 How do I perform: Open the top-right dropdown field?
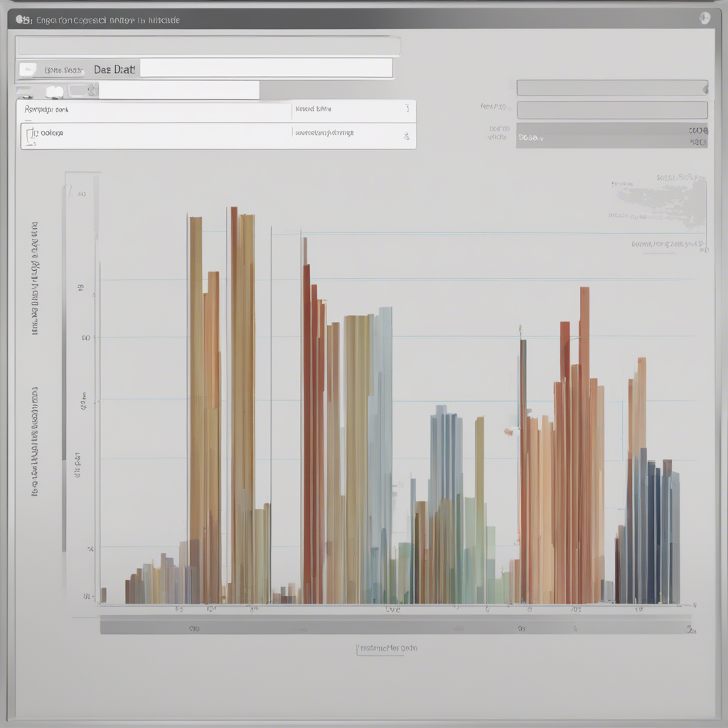point(611,88)
